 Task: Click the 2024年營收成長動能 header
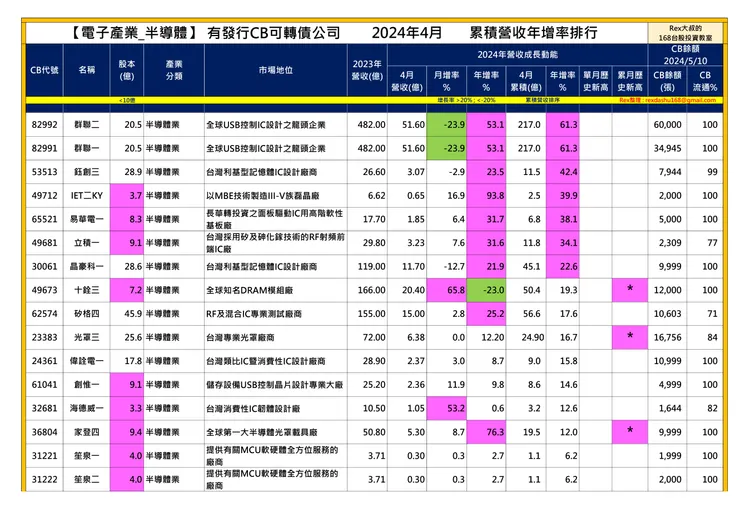517,55
